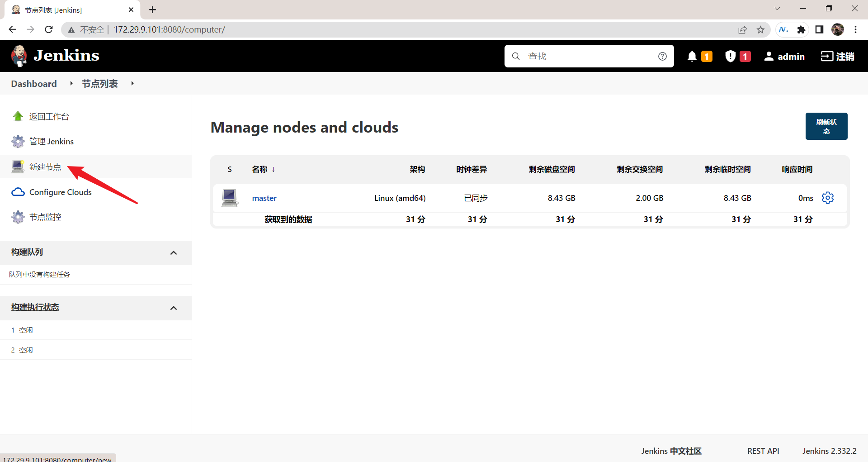868x462 pixels.
Task: Open the security warning shield icon
Action: pyautogui.click(x=730, y=56)
